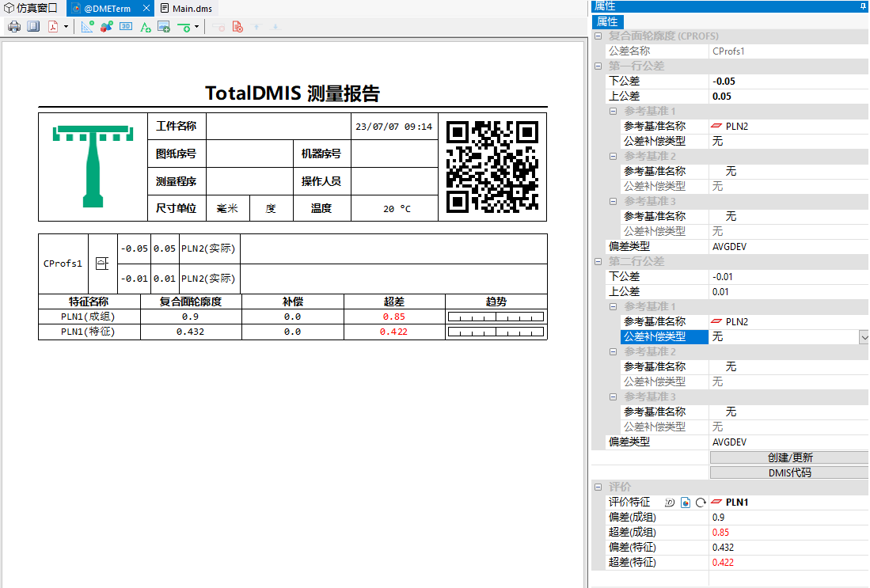This screenshot has width=870, height=588.
Task: Open the highlighted 公差补偿类型 dropdown arrow
Action: click(864, 336)
